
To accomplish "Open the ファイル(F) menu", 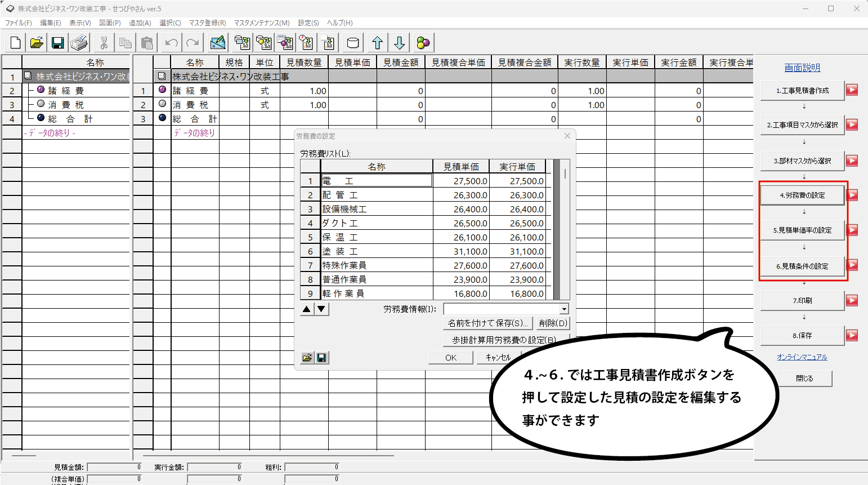I will coord(19,23).
